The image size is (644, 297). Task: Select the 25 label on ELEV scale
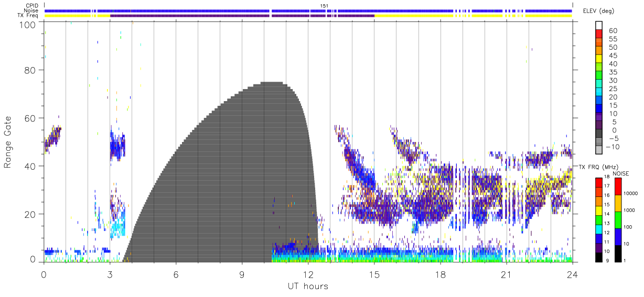[x=613, y=89]
